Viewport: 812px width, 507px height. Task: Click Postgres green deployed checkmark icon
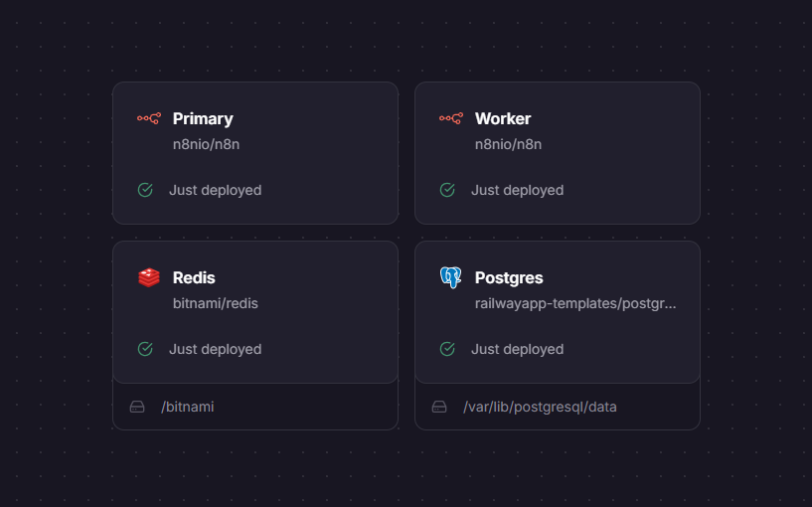point(447,349)
